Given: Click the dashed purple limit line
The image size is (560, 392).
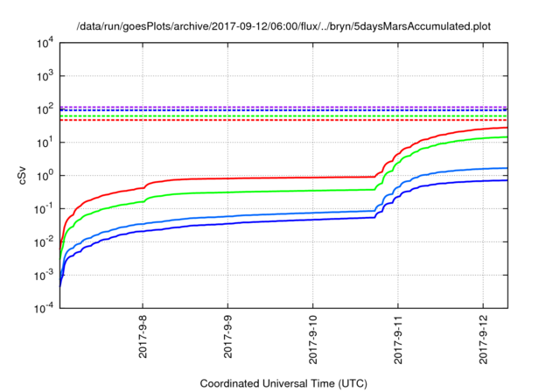Looking at the screenshot, I should click(x=283, y=107).
